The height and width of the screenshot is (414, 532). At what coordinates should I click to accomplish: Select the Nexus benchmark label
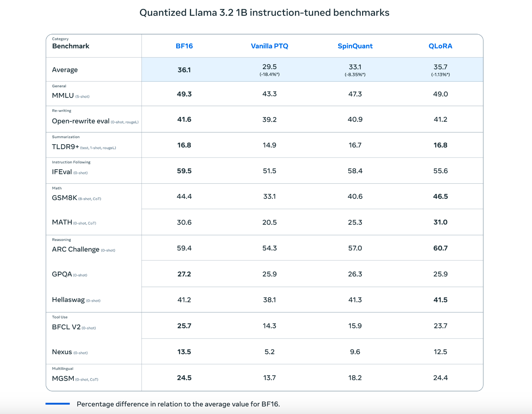tap(62, 352)
